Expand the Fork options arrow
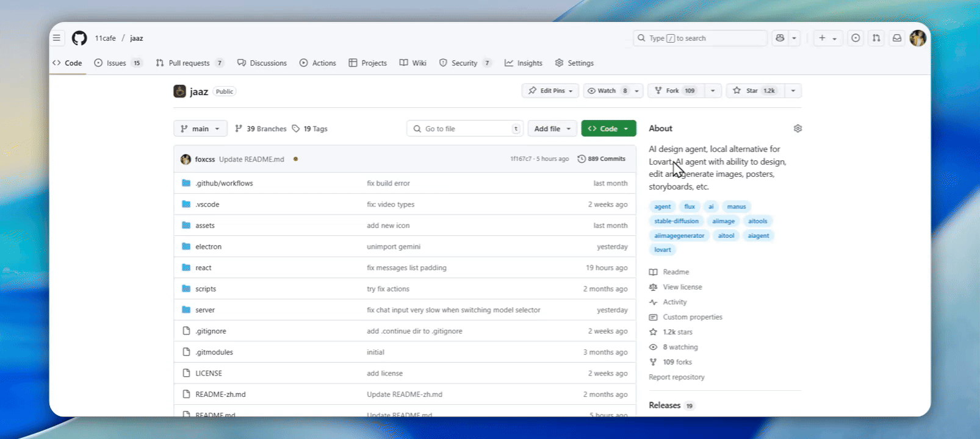980x439 pixels. point(713,91)
